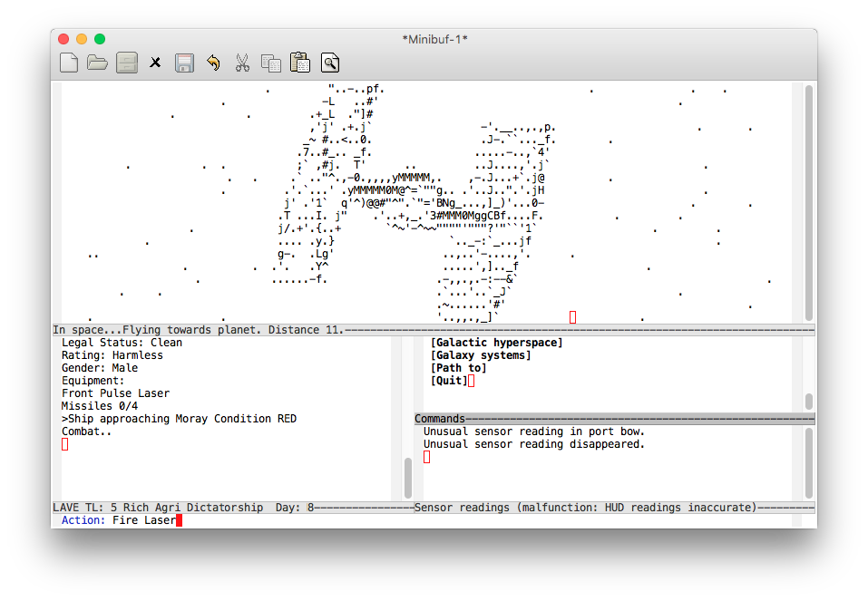Click the sensor readings pane scrollbar
The image size is (868, 601).
(809, 462)
